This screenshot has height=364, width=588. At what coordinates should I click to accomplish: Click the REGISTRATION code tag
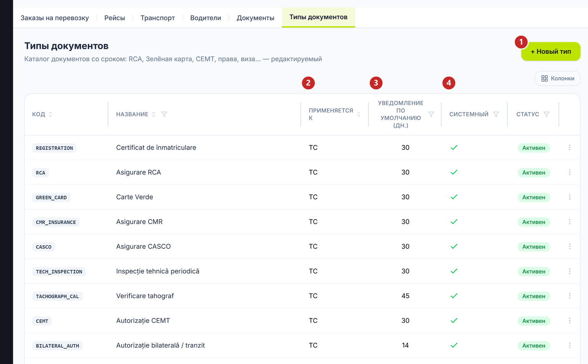pyautogui.click(x=54, y=148)
